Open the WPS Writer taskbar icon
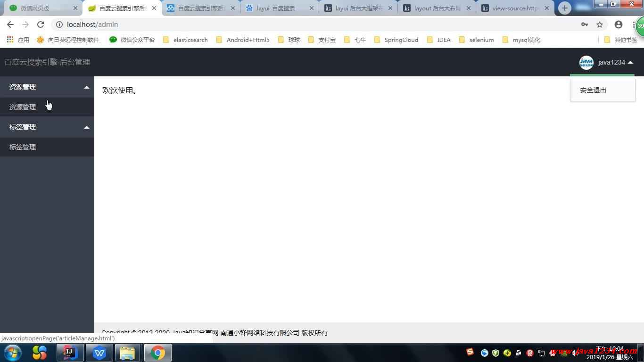The width and height of the screenshot is (644, 362). [x=99, y=353]
